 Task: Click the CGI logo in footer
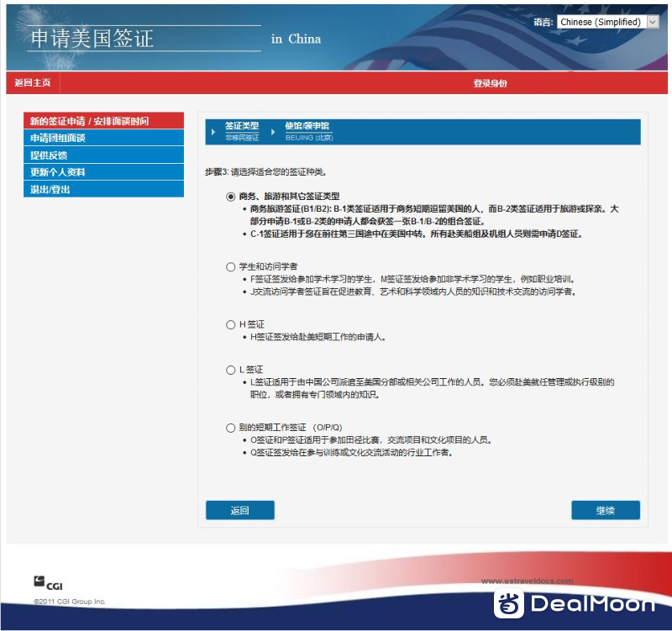(48, 584)
